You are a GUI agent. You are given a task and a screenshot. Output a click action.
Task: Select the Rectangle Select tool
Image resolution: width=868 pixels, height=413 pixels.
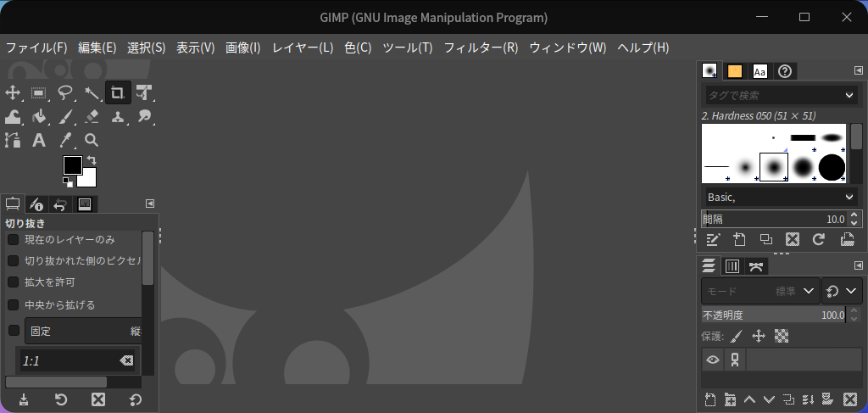39,93
